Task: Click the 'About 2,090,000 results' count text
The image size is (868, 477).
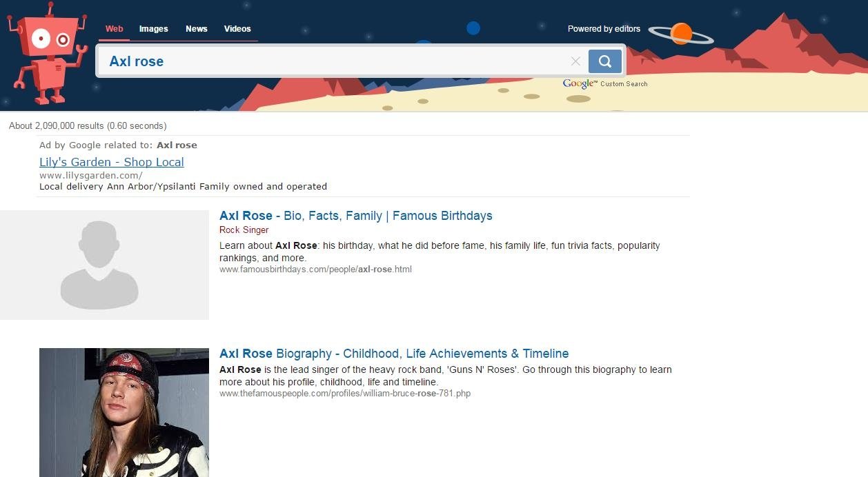Action: (x=88, y=126)
